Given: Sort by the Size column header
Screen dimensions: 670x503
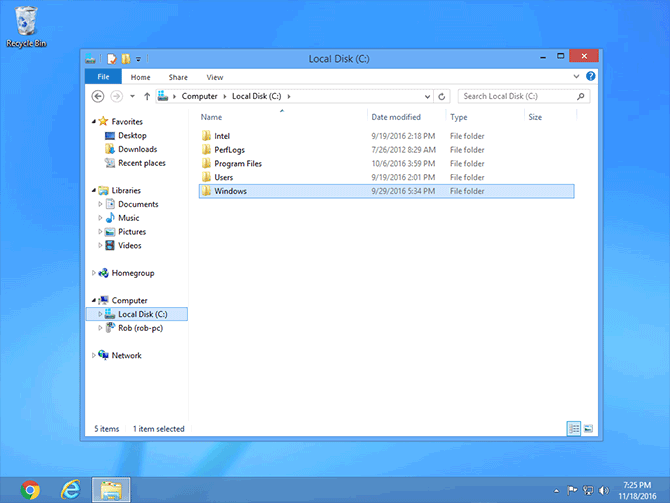Looking at the screenshot, I should pyautogui.click(x=535, y=117).
